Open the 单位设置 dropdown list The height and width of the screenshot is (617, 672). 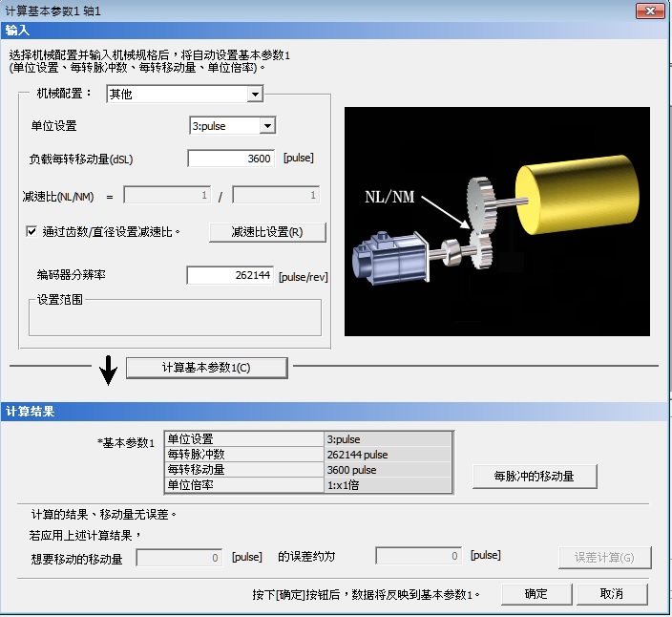click(267, 126)
